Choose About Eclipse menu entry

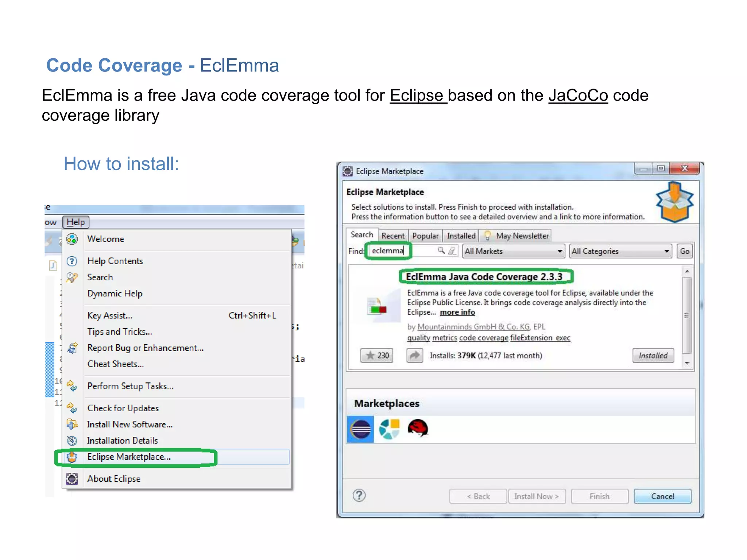pos(177,479)
